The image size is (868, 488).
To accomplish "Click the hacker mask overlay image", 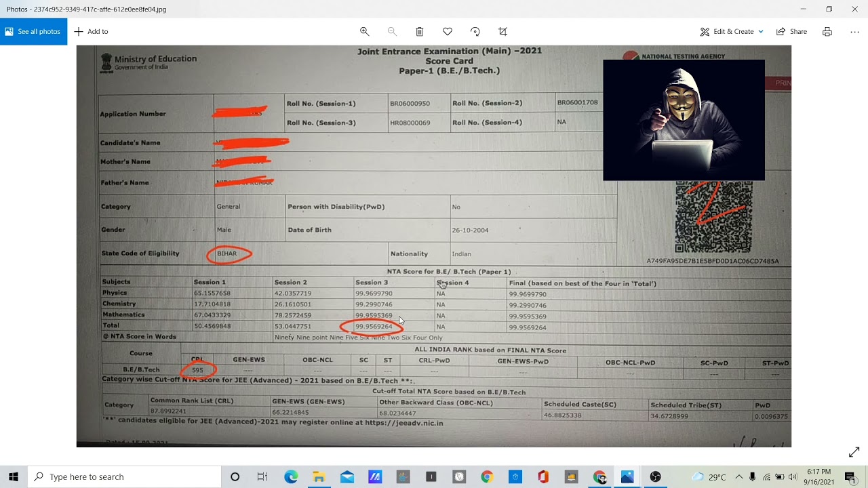I will [684, 120].
